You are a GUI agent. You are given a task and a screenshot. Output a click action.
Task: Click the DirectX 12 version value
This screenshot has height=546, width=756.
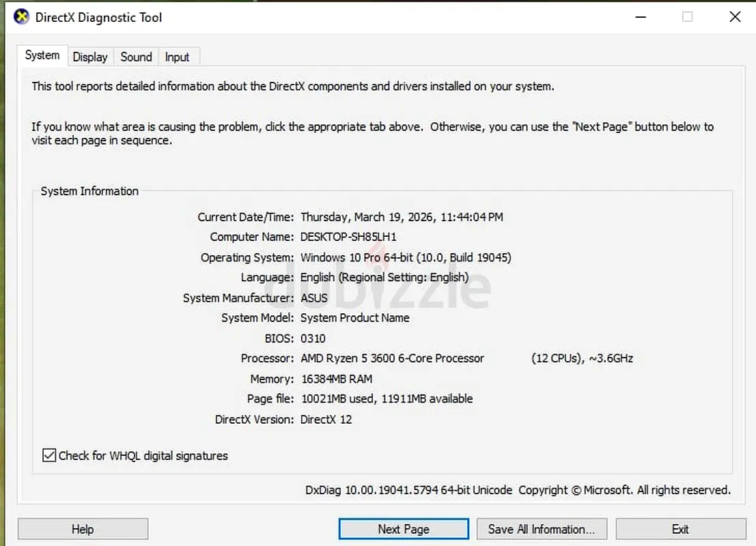coord(326,419)
